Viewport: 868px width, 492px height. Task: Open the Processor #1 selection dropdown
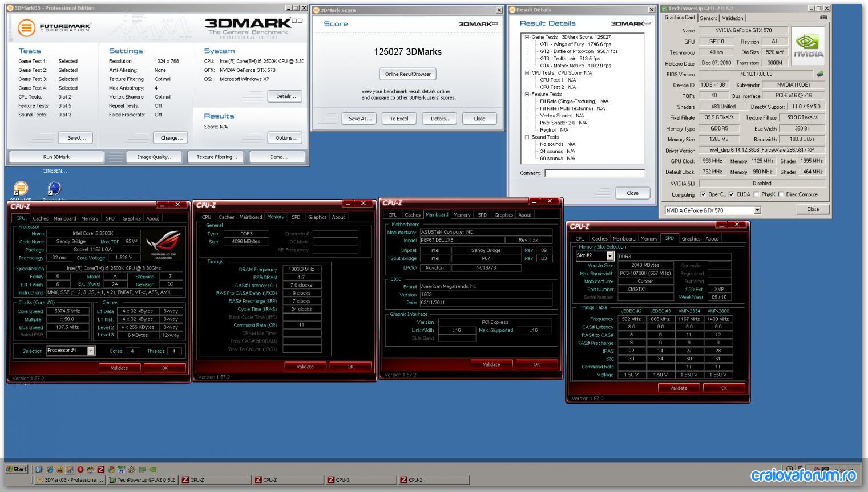click(91, 351)
